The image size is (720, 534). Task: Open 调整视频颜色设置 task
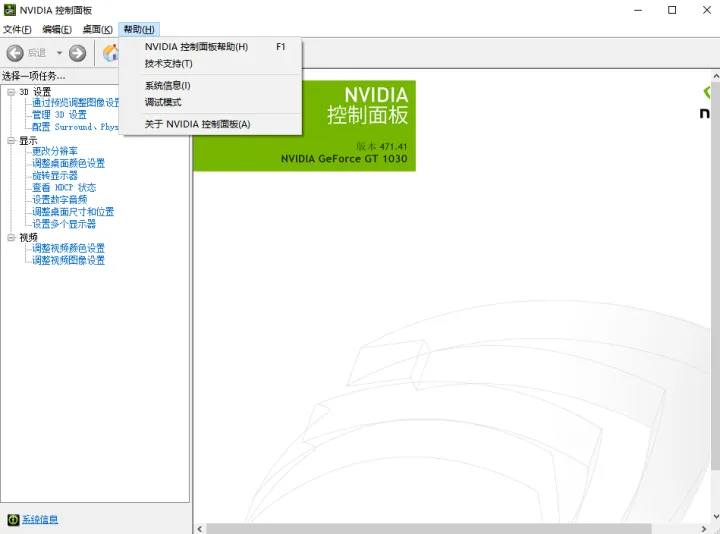(68, 248)
